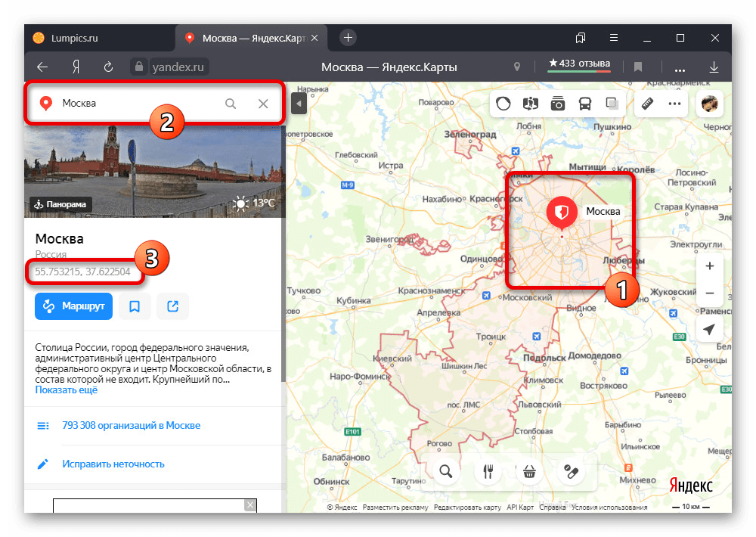Click the Показать ещё link
The width and height of the screenshot is (756, 537).
[x=67, y=390]
